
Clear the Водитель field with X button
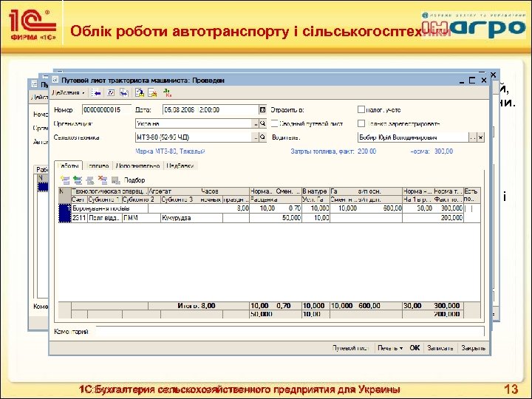(x=480, y=137)
